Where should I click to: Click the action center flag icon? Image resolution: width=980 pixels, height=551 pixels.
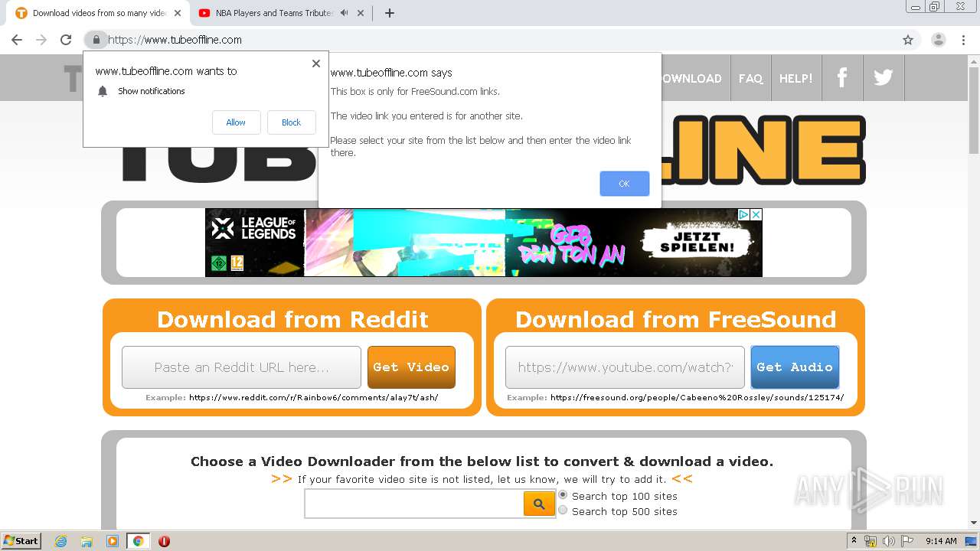pos(907,541)
